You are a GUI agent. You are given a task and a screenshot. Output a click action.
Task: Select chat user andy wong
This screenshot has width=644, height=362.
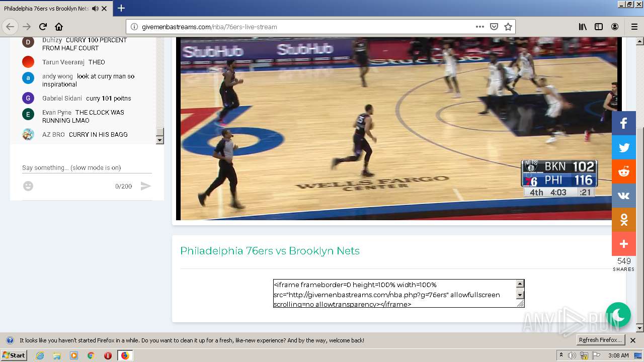pos(57,76)
